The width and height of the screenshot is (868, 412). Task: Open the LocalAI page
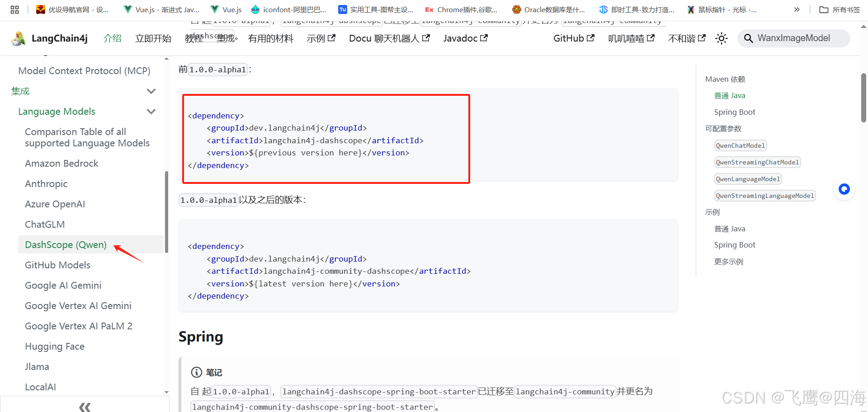40,387
